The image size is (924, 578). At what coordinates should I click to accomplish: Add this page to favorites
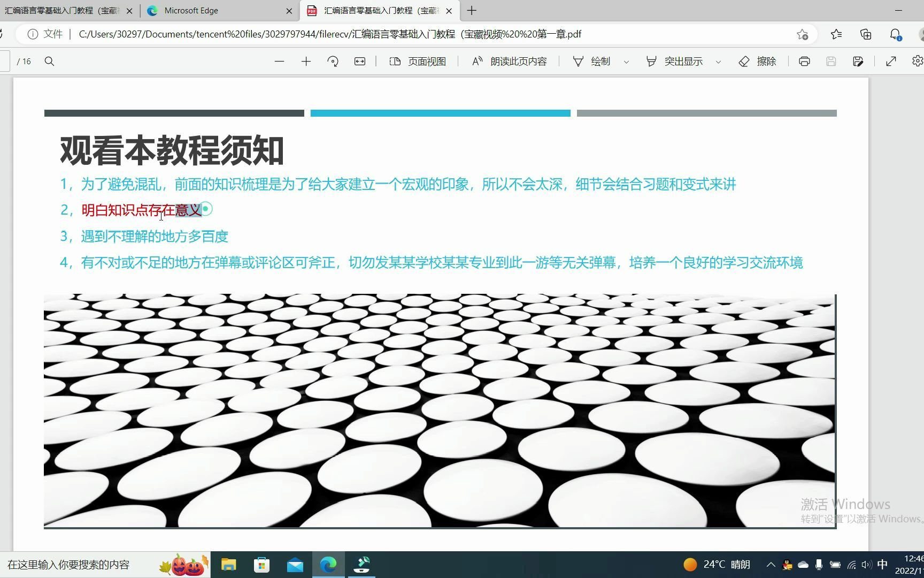coord(802,34)
